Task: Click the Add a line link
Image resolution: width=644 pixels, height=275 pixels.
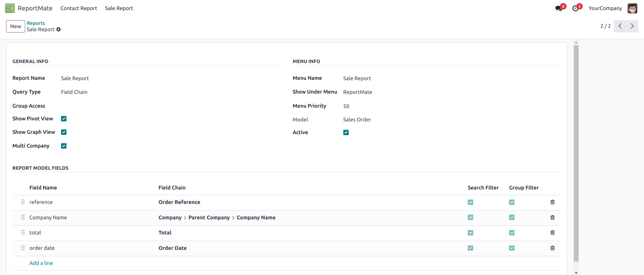Action: point(41,263)
